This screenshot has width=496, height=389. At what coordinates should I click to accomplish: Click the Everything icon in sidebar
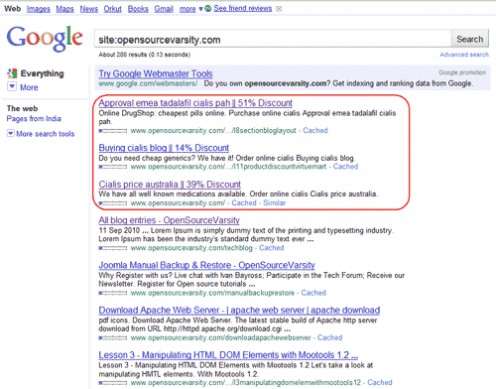click(x=12, y=73)
